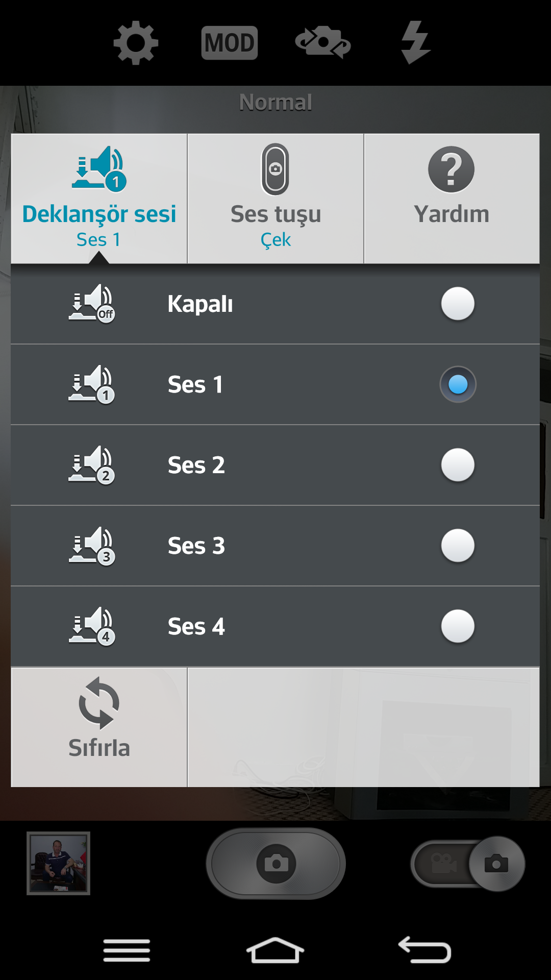This screenshot has height=980, width=551.
Task: Open the Yardım help tile
Action: (x=452, y=199)
